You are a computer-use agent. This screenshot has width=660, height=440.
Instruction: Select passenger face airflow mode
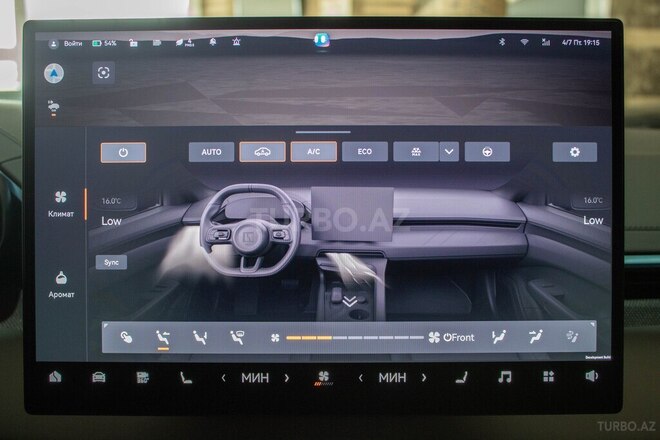point(535,337)
